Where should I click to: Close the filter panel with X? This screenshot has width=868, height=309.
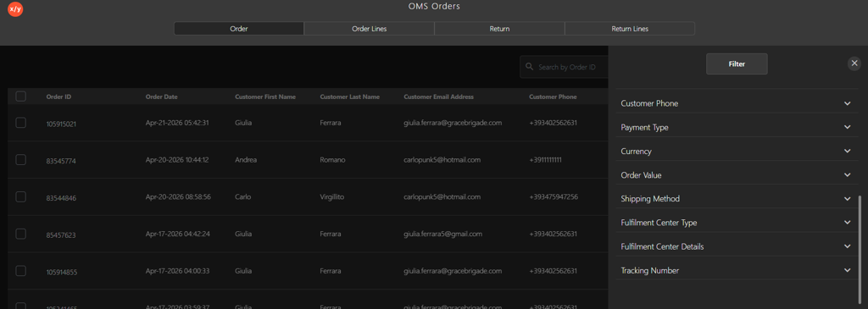click(854, 63)
